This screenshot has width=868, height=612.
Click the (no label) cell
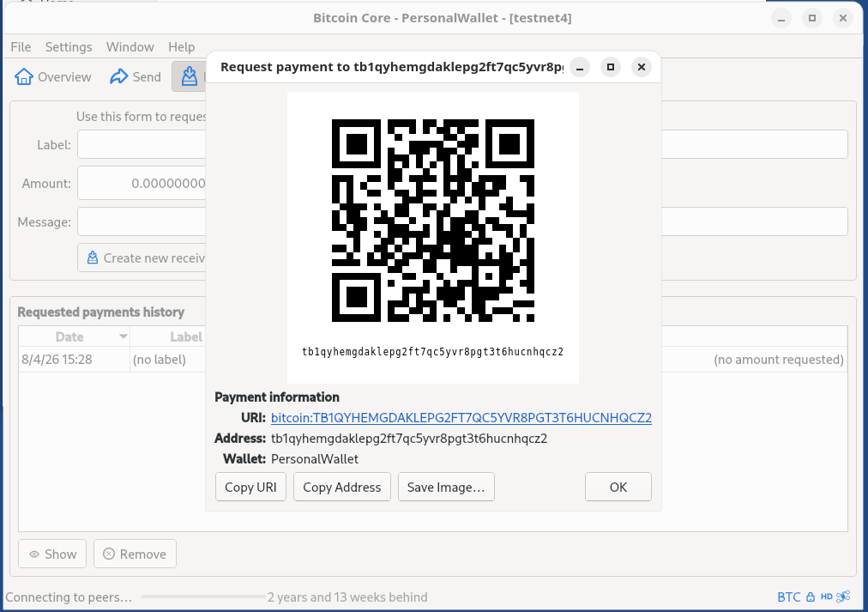pyautogui.click(x=160, y=360)
